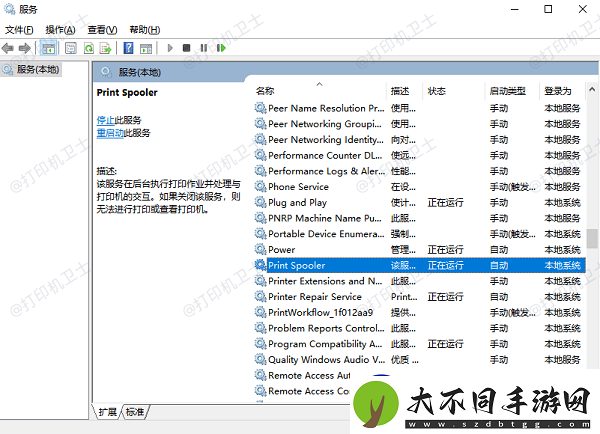Open the 帮助(H) menu

144,29
